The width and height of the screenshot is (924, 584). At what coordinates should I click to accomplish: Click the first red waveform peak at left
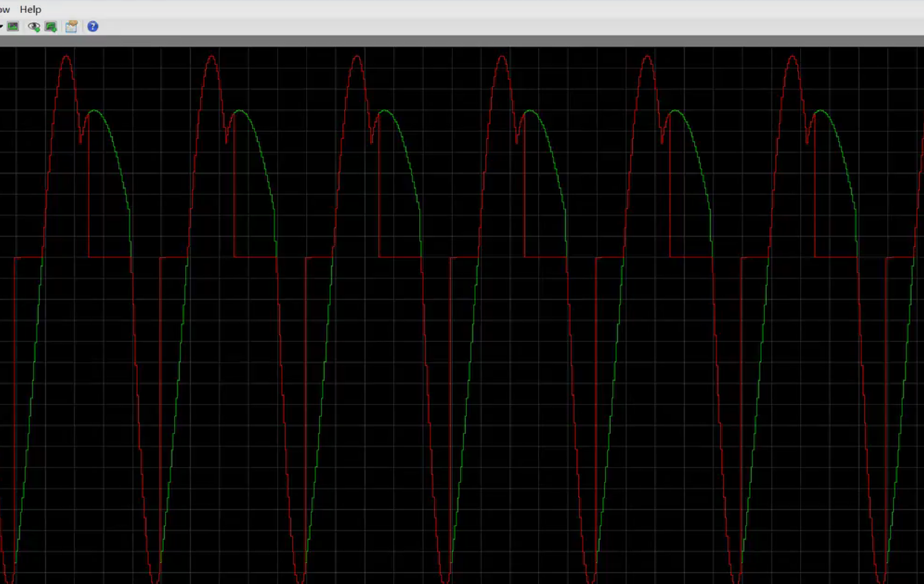(x=67, y=57)
